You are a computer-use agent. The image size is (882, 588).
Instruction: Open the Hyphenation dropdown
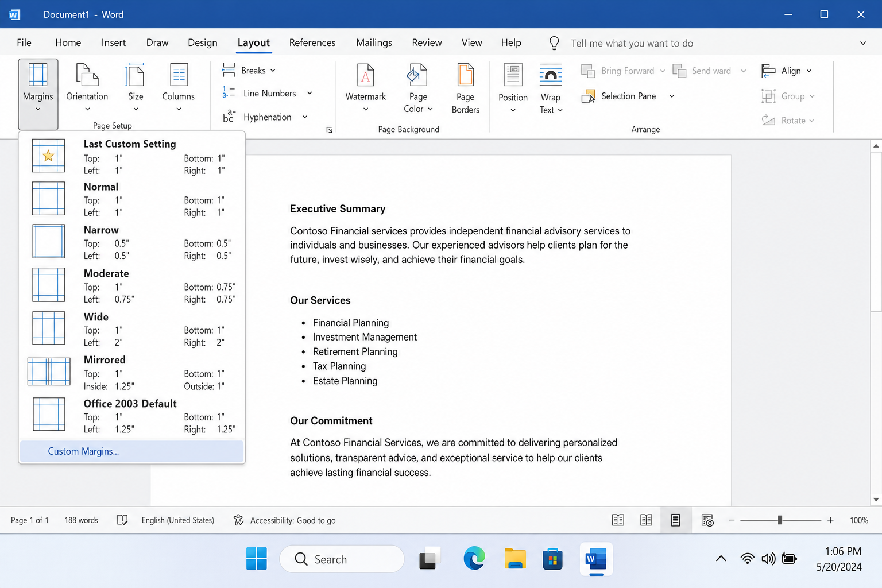point(265,117)
